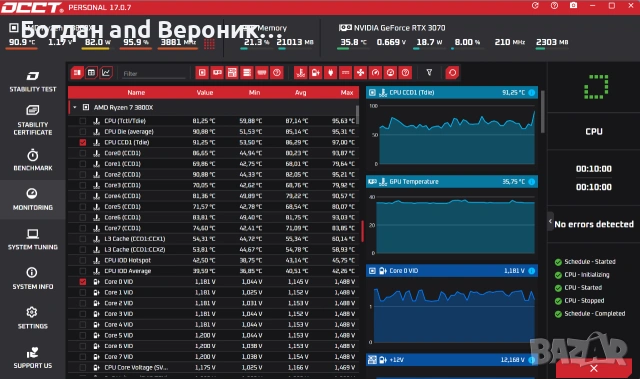The height and width of the screenshot is (379, 640).
Task: Toggle power plug sensor type filter
Action: (x=331, y=73)
